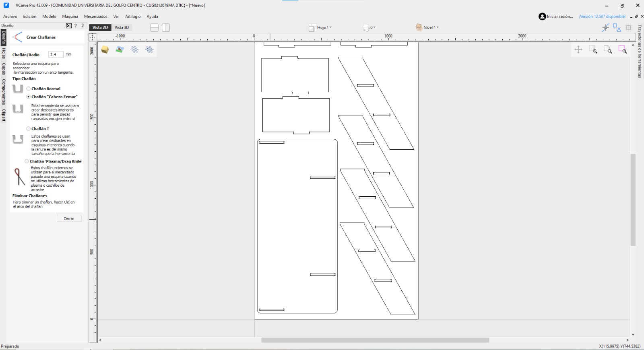Click the crossed wavy toolpaths icon

pos(149,49)
